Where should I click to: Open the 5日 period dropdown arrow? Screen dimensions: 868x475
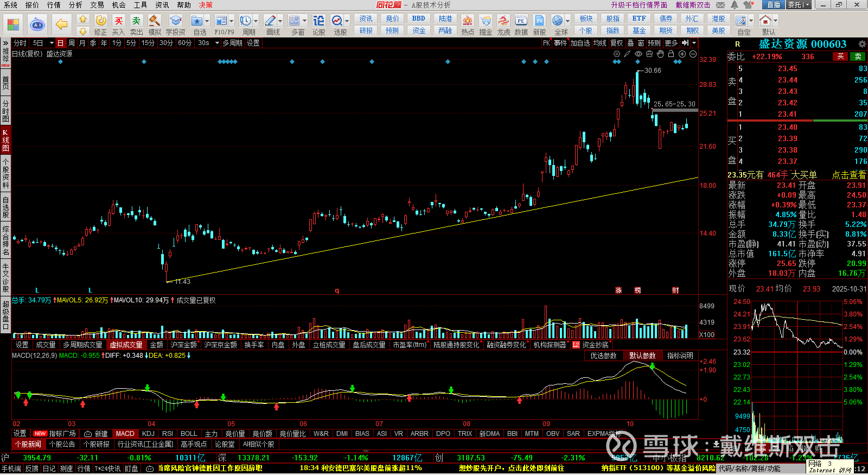click(x=52, y=43)
